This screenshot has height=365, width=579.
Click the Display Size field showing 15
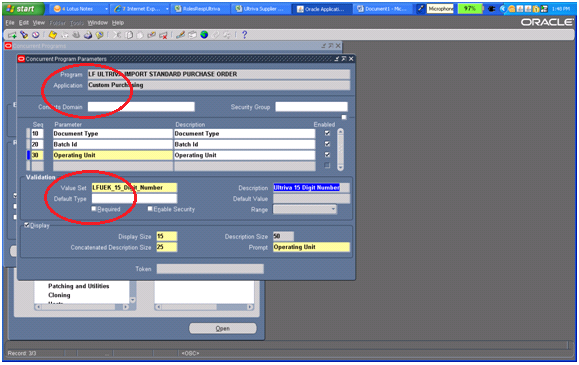click(x=167, y=236)
